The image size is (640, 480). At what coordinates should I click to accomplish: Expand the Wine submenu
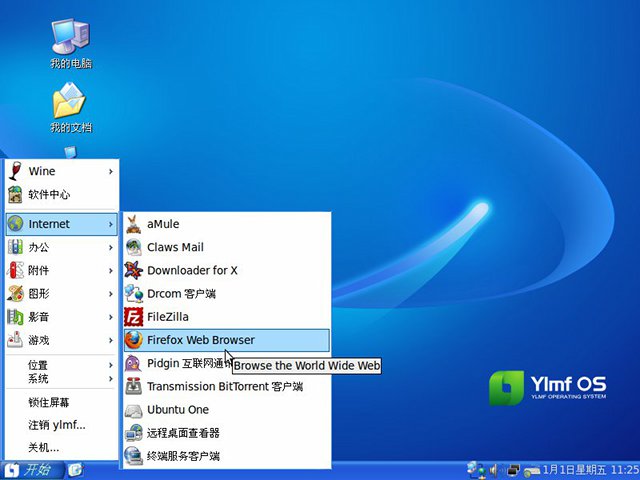pos(62,171)
